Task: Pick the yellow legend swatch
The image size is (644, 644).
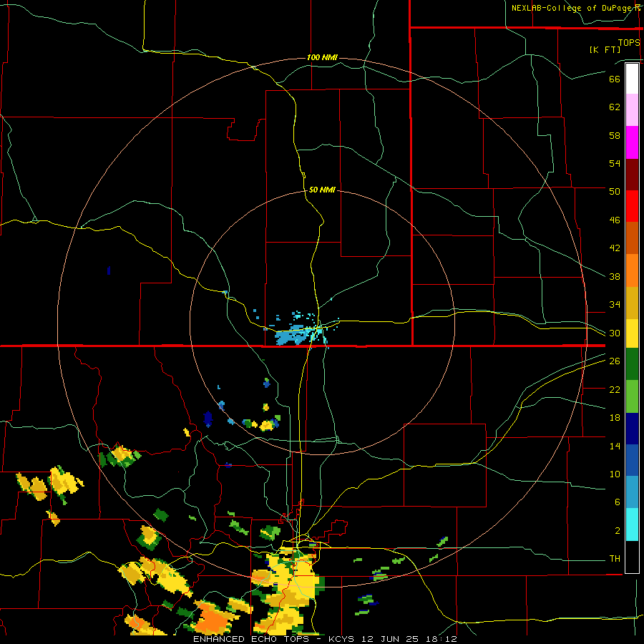Action: click(632, 333)
